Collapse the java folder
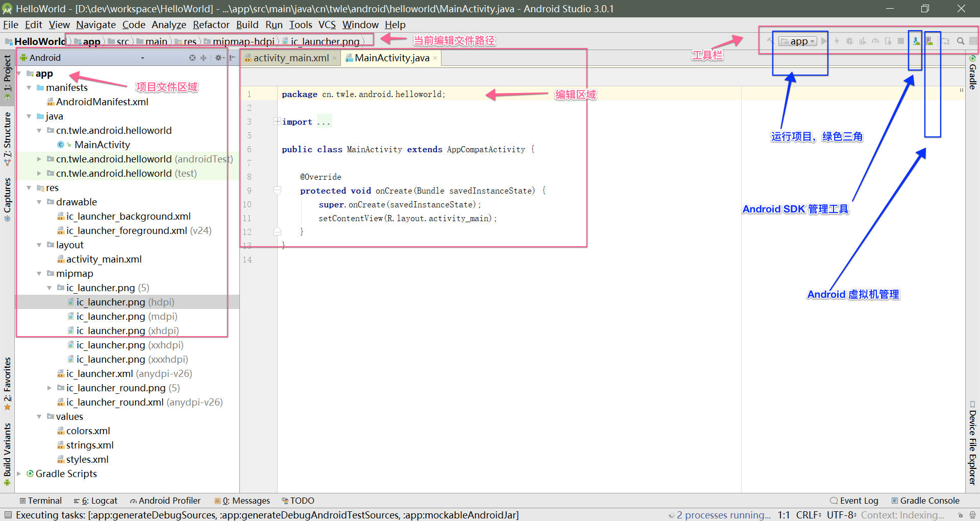The width and height of the screenshot is (980, 521). click(x=29, y=116)
